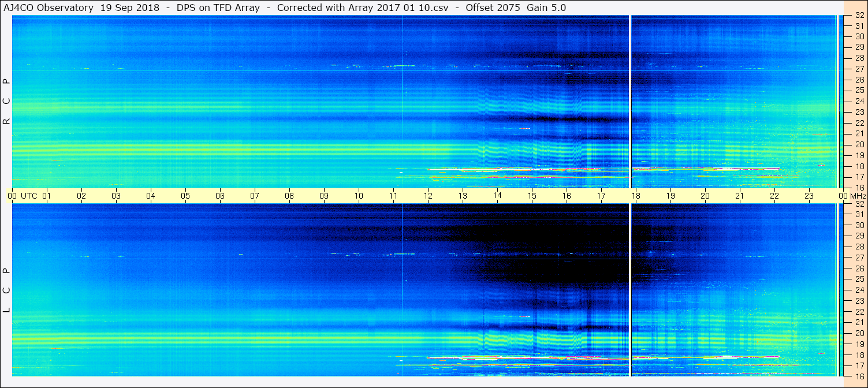Click the 12 hour tick label
Viewport: 868px width, 388px height.
pos(428,196)
